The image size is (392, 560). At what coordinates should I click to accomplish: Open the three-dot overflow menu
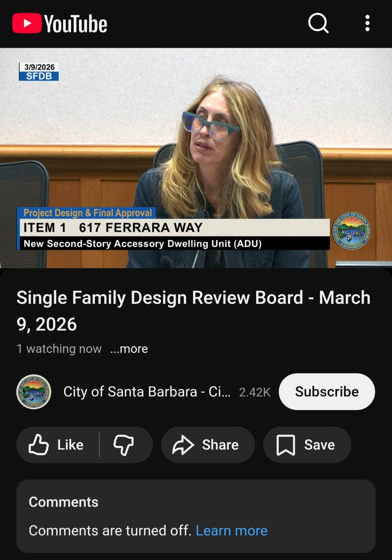pos(368,23)
